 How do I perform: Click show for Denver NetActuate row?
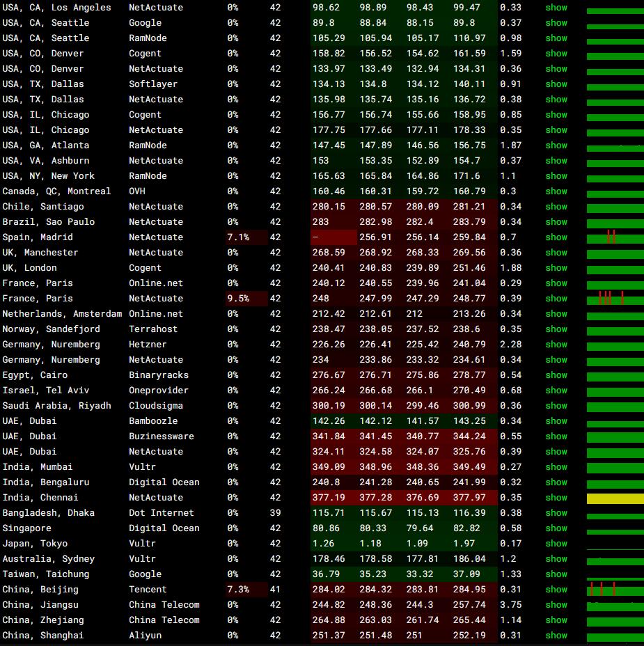point(556,69)
